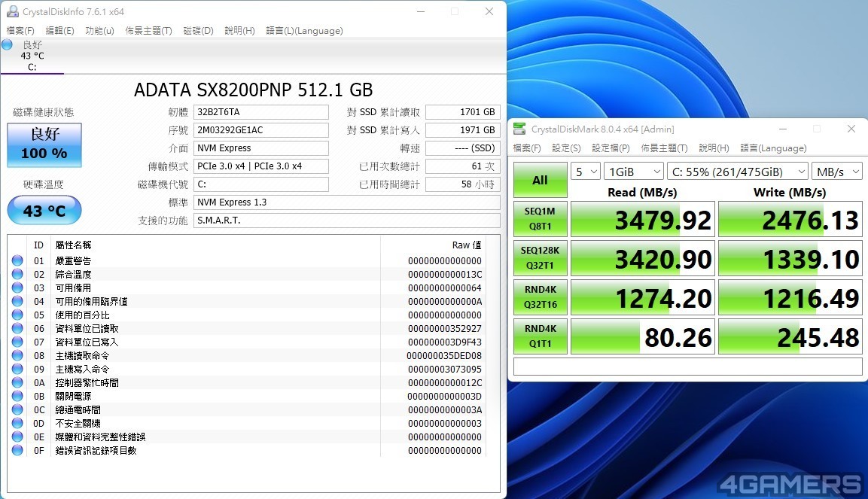
Task: Click the RND4K Q1T1 write result 245.48
Action: pos(790,336)
